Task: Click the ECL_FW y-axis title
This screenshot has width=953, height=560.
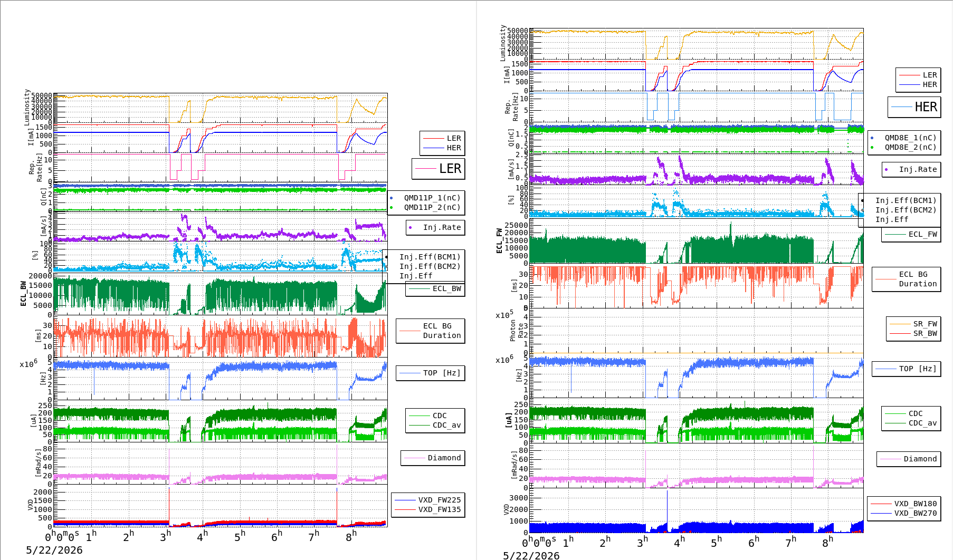Action: pos(499,240)
